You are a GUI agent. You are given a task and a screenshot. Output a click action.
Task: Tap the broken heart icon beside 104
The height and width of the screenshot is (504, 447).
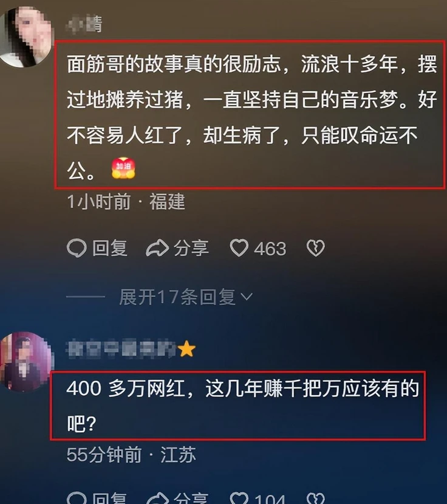tap(316, 498)
